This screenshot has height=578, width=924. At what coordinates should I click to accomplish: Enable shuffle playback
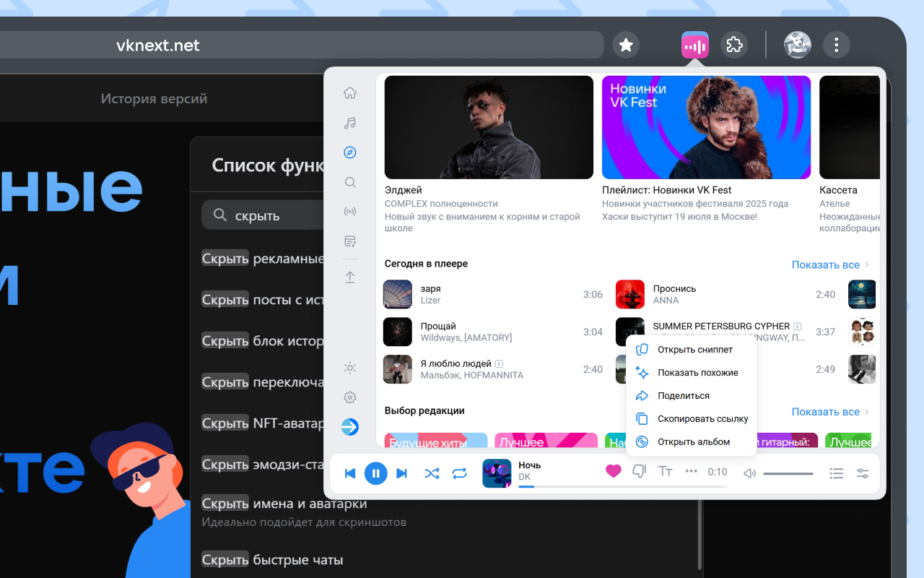click(432, 473)
